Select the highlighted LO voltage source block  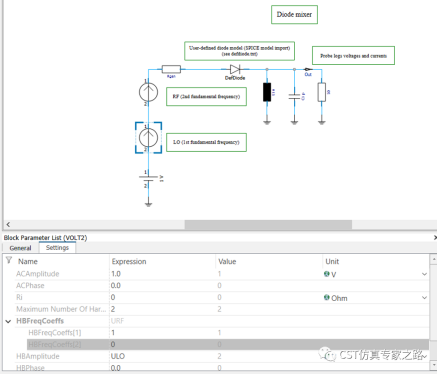click(148, 138)
